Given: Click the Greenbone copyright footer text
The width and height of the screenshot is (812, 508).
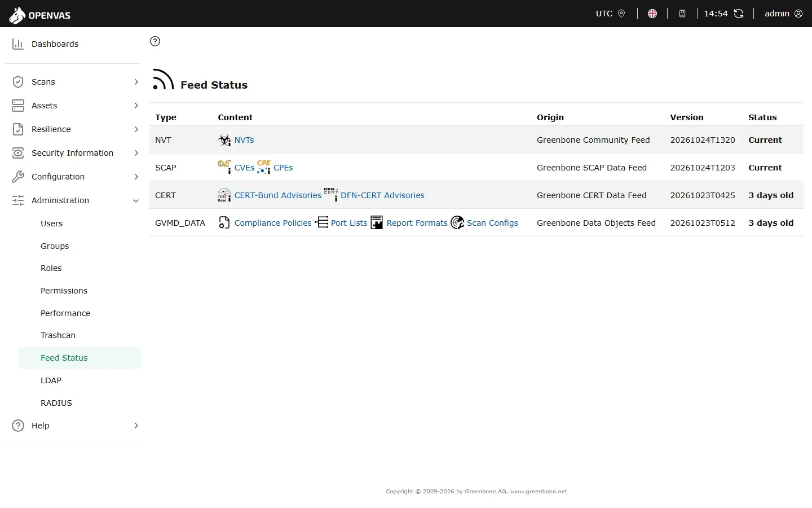Looking at the screenshot, I should [x=476, y=492].
